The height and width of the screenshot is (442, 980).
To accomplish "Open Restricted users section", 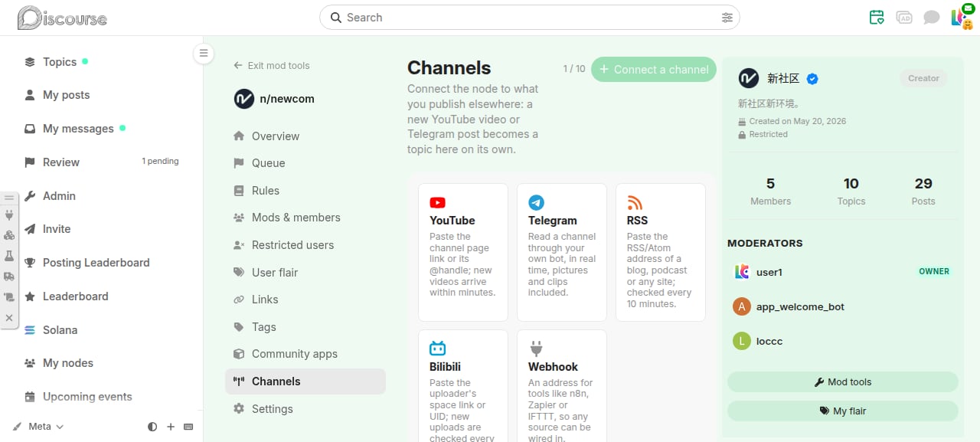I will (x=305, y=245).
